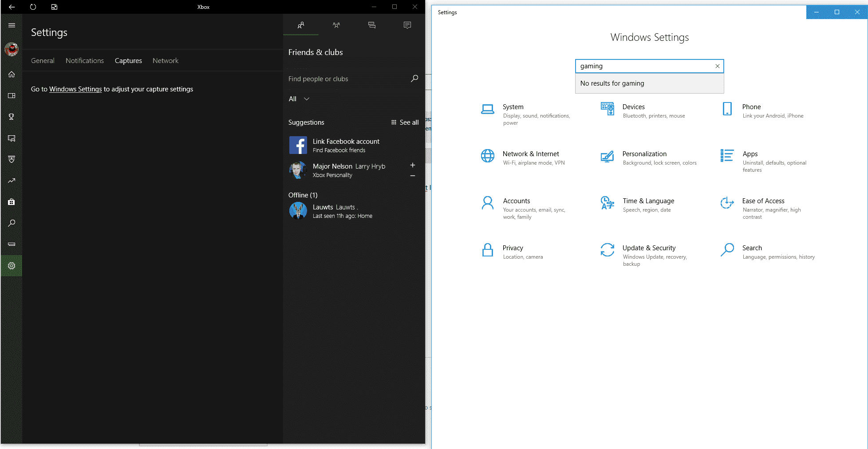Add Major Nelson with the plus icon
The width and height of the screenshot is (868, 449).
413,165
